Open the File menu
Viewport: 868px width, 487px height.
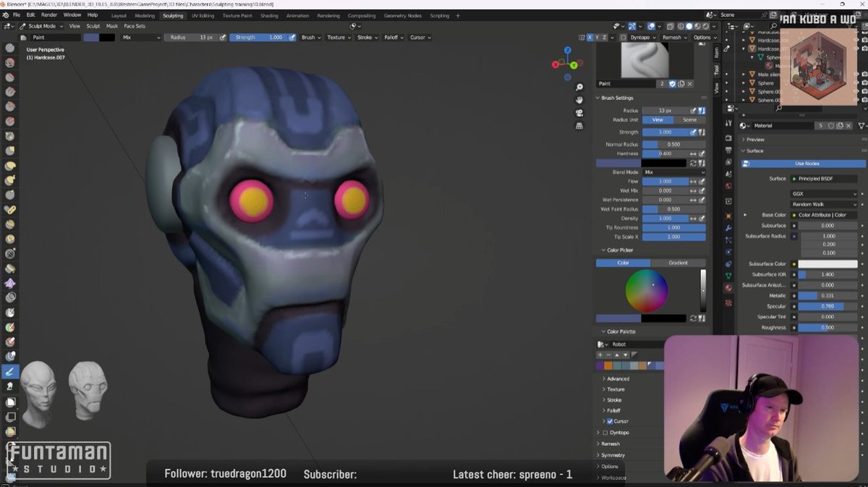(16, 14)
